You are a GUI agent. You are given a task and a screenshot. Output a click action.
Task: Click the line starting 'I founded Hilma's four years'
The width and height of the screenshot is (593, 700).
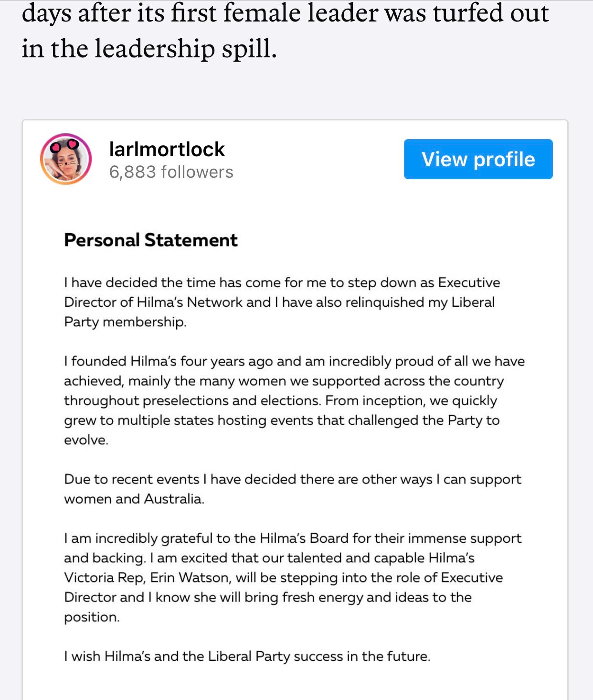tap(294, 361)
